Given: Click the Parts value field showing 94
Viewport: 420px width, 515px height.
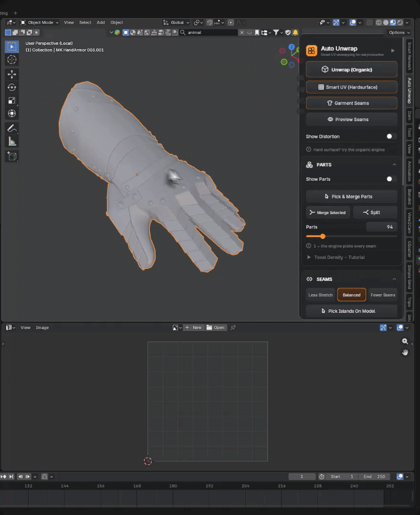Looking at the screenshot, I should pos(382,227).
